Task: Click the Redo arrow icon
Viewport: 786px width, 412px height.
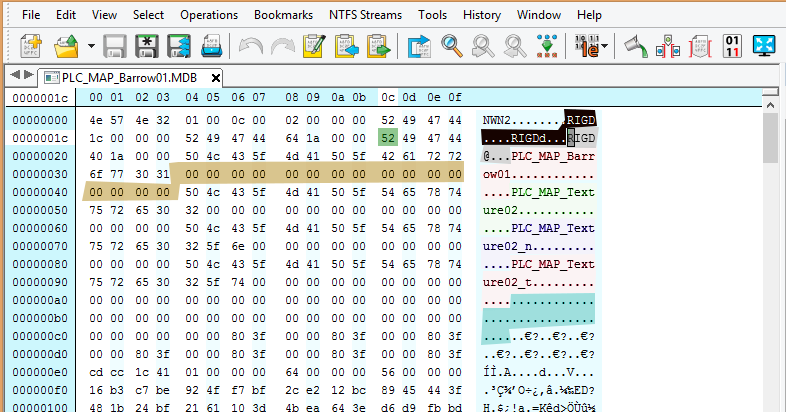Action: click(x=282, y=46)
